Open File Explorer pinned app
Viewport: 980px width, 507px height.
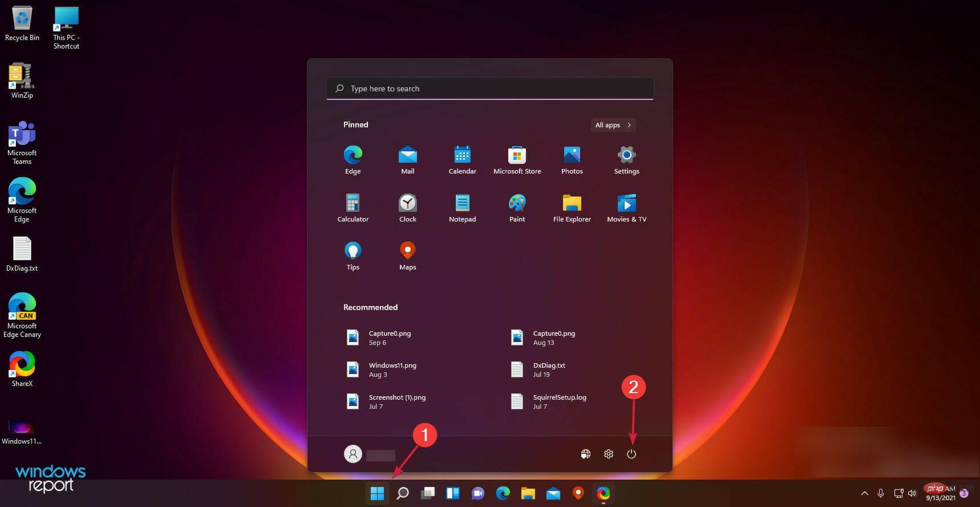(x=572, y=208)
